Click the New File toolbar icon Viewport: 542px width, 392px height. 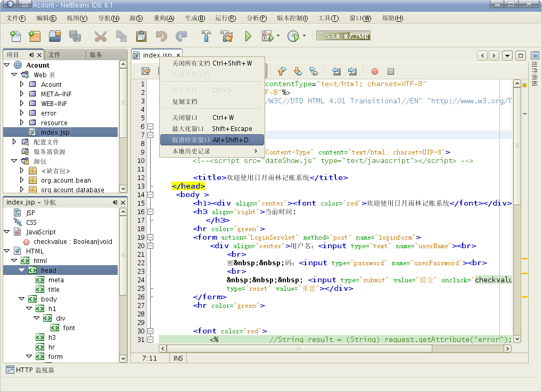point(15,36)
